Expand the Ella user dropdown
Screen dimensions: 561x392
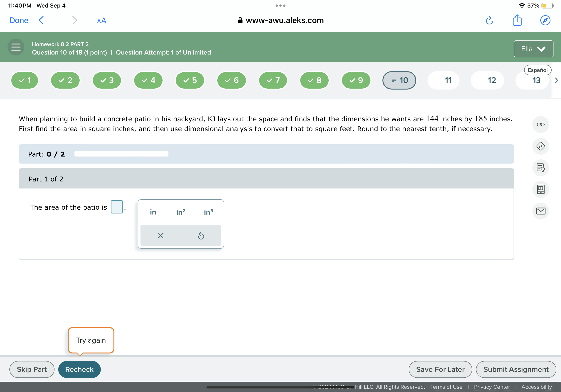(533, 49)
